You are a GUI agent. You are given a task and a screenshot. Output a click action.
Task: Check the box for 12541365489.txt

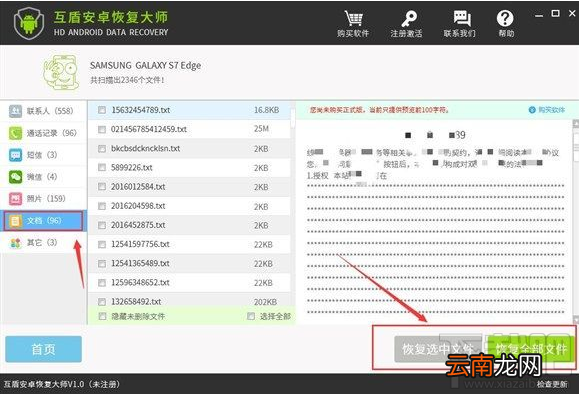point(102,264)
